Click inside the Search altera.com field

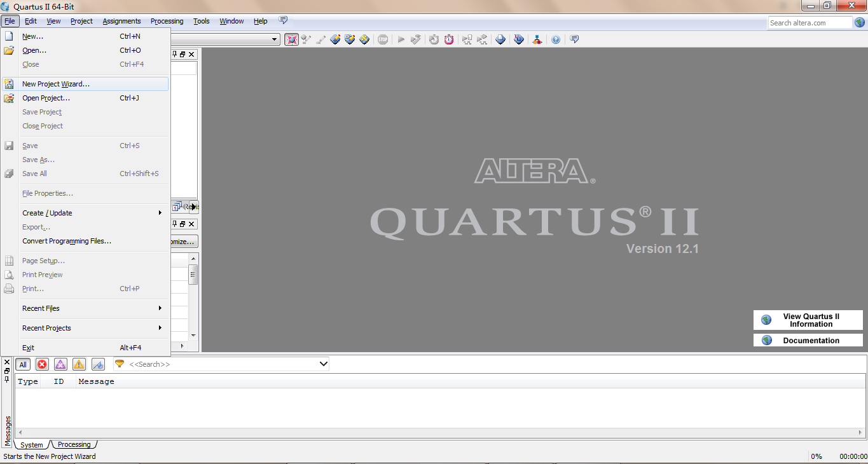pos(811,22)
